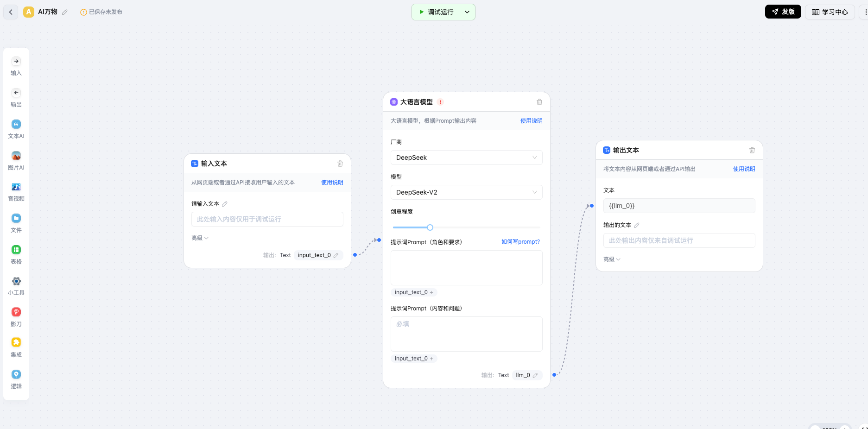Viewport: 868px width, 429px height.
Task: Expand 高级 in the 输出文本 node
Action: coord(612,259)
